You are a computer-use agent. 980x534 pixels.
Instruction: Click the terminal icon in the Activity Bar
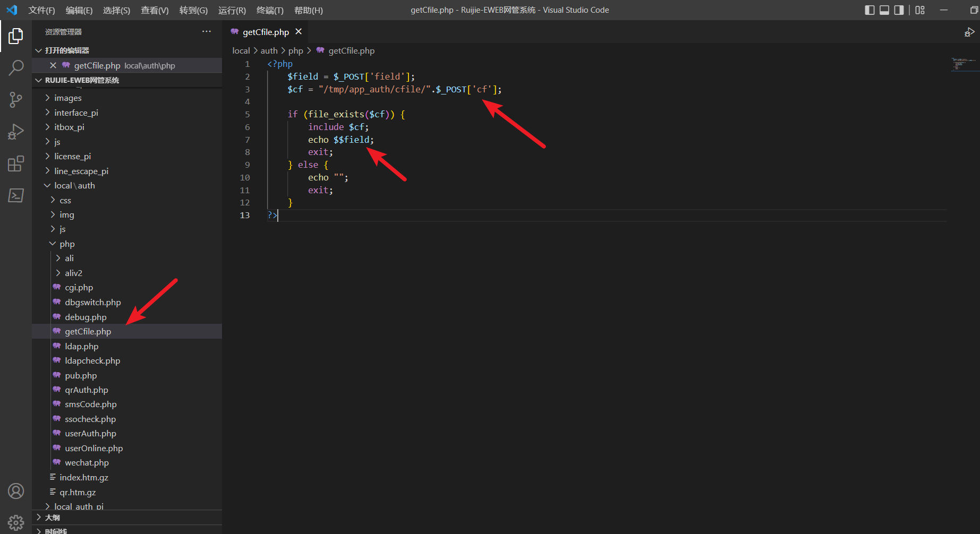(16, 195)
